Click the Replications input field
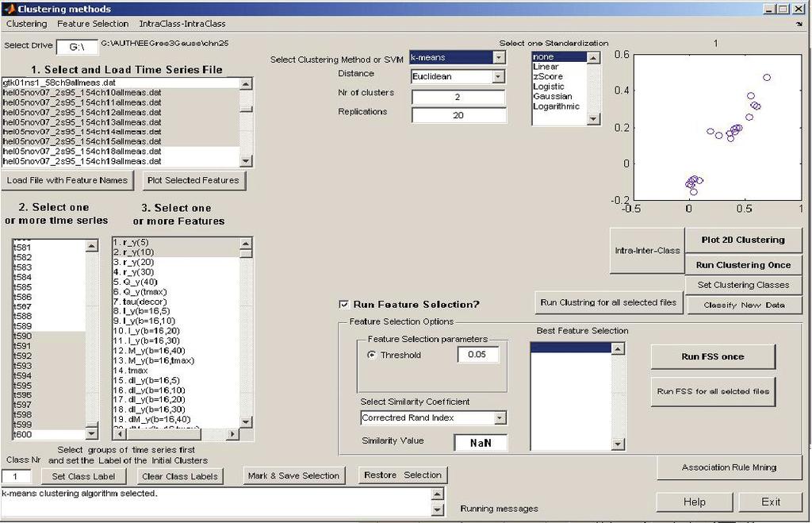Screen dimensions: 812x523 click(x=458, y=115)
